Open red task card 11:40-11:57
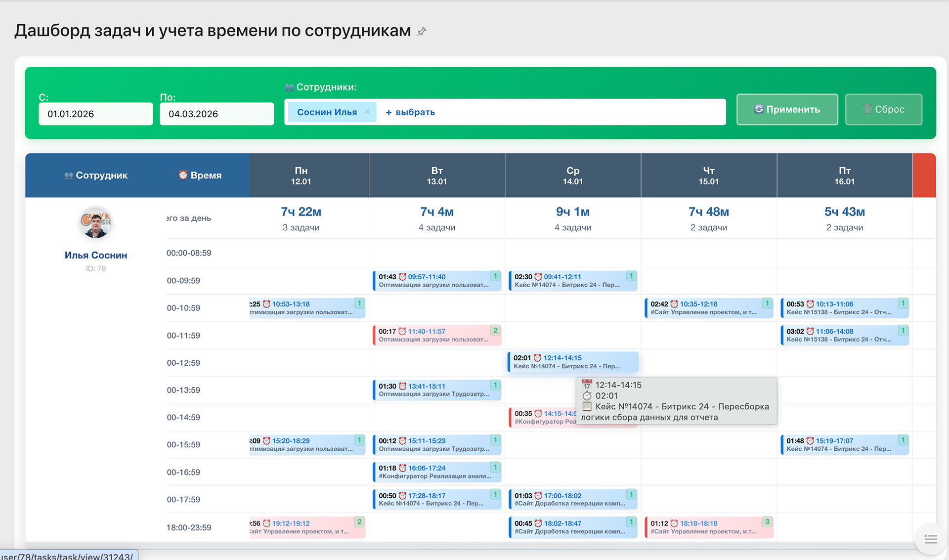Screen dimensions: 949x560 (437, 335)
